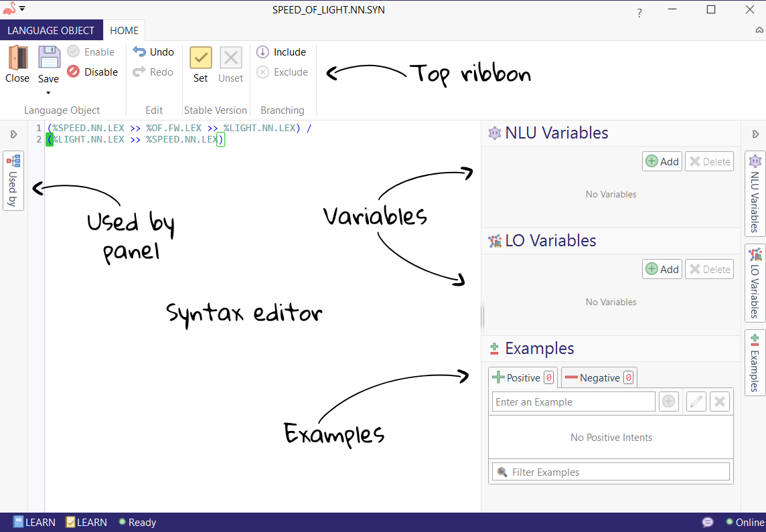The width and height of the screenshot is (766, 532).
Task: Click Add under NLU Variables
Action: [x=662, y=161]
